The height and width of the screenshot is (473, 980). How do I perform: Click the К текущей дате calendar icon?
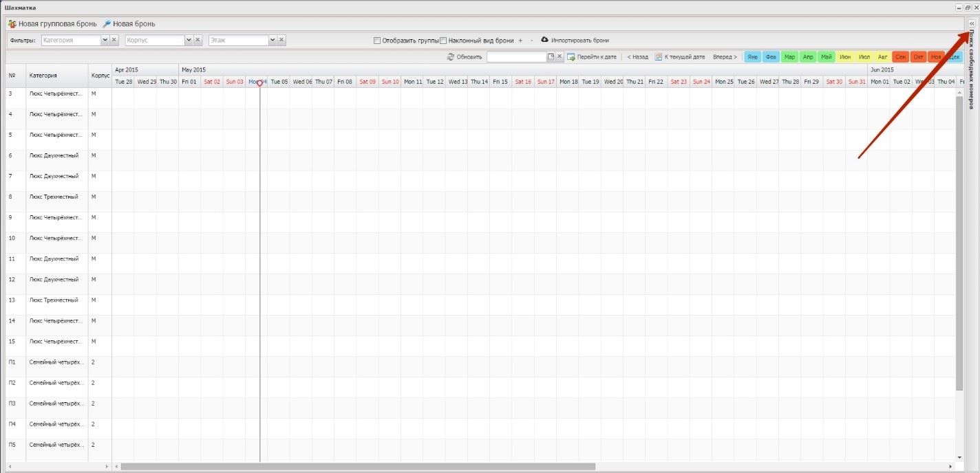(x=659, y=57)
